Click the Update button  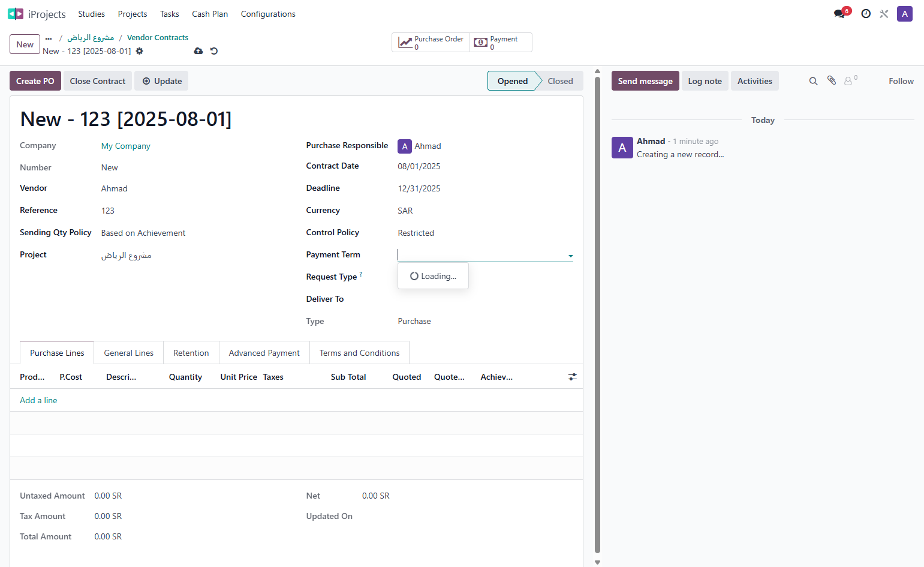[161, 81]
